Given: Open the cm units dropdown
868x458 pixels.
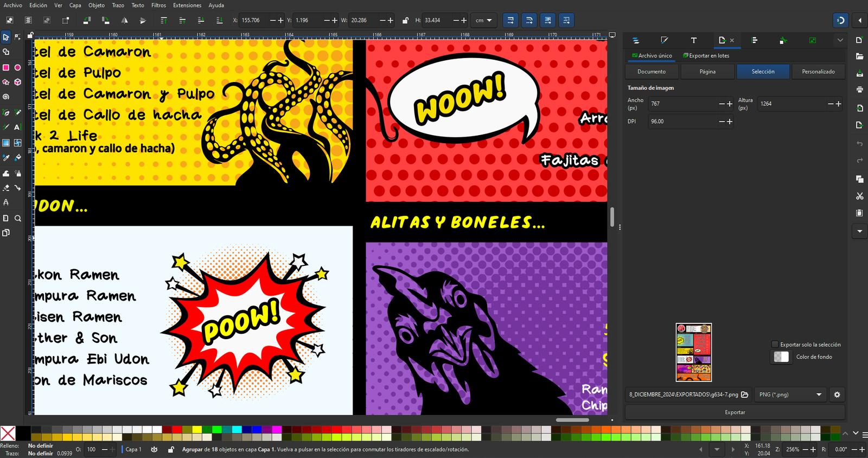Looking at the screenshot, I should (483, 21).
